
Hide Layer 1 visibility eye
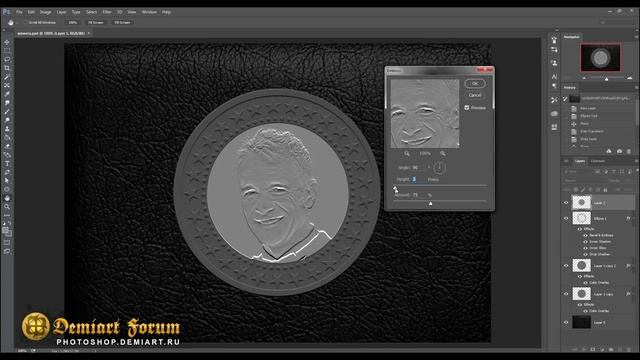coord(566,202)
